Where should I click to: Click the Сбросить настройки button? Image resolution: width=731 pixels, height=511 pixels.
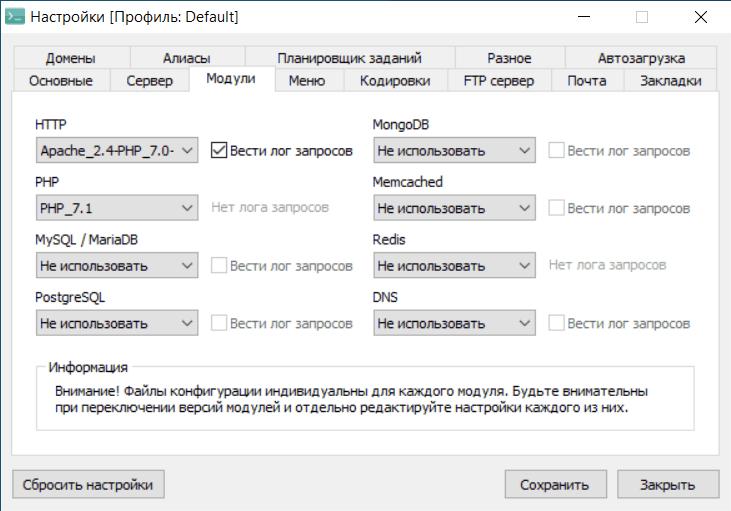coord(88,485)
